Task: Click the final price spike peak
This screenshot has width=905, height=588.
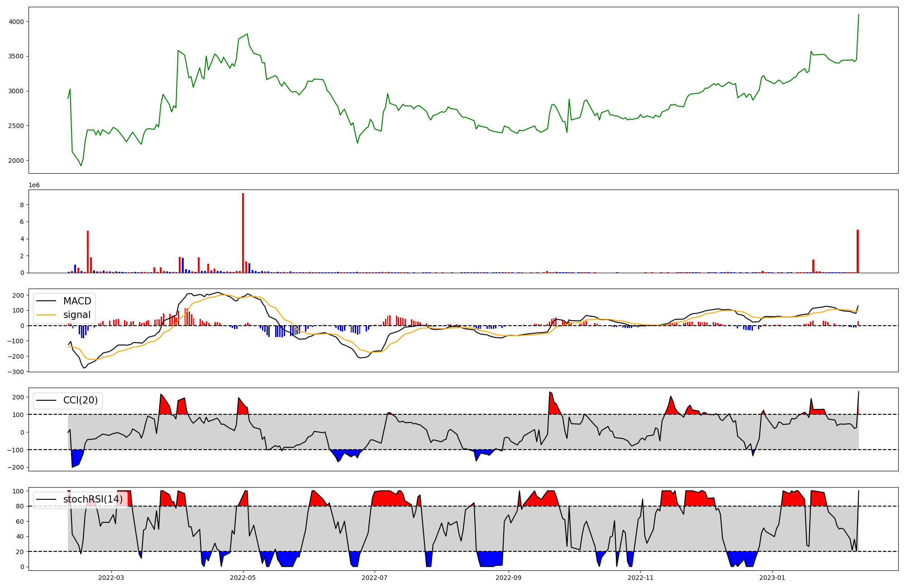Action: click(858, 14)
